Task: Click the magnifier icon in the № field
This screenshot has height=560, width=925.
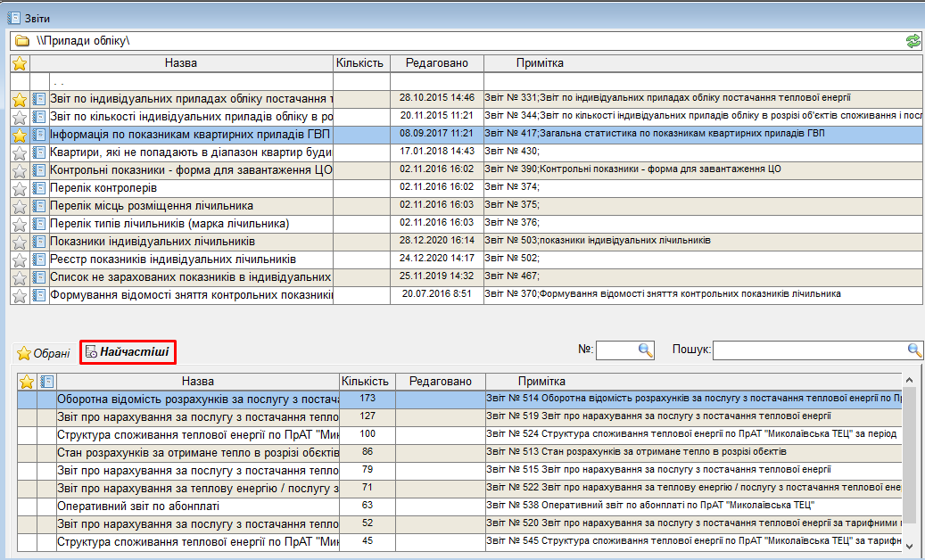Action: coord(646,350)
